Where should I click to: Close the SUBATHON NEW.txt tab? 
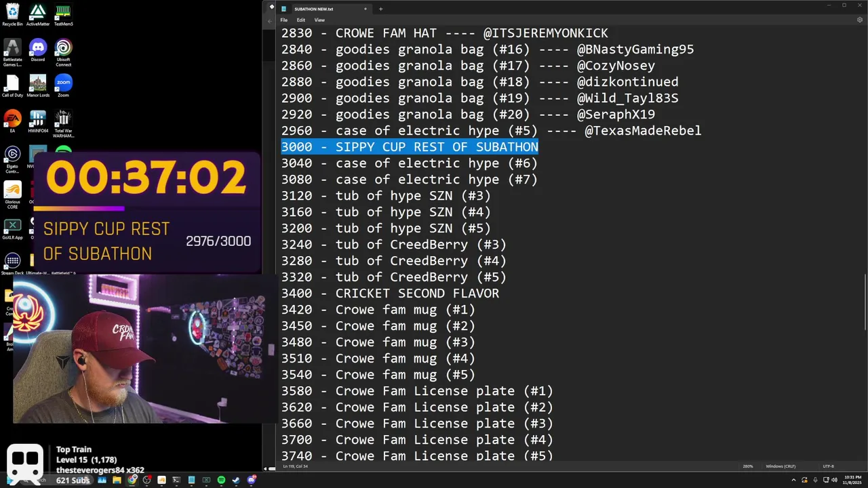pyautogui.click(x=366, y=9)
